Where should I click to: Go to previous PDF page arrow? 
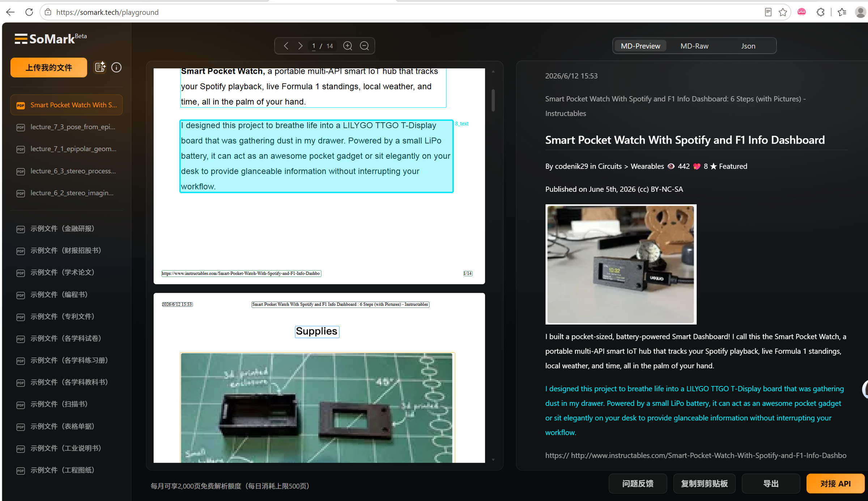(x=286, y=46)
